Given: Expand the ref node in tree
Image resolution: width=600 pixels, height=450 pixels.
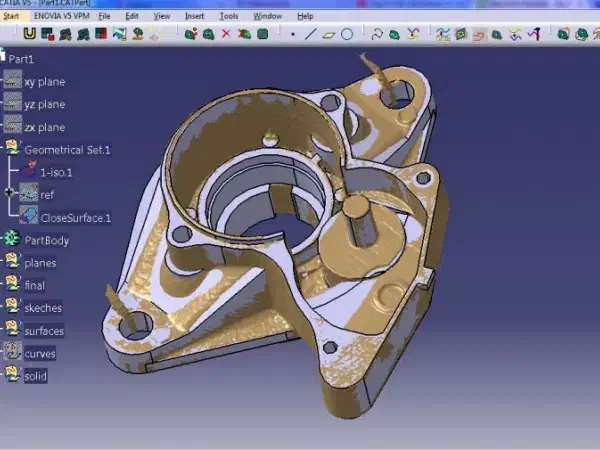Looking at the screenshot, I should (x=10, y=193).
